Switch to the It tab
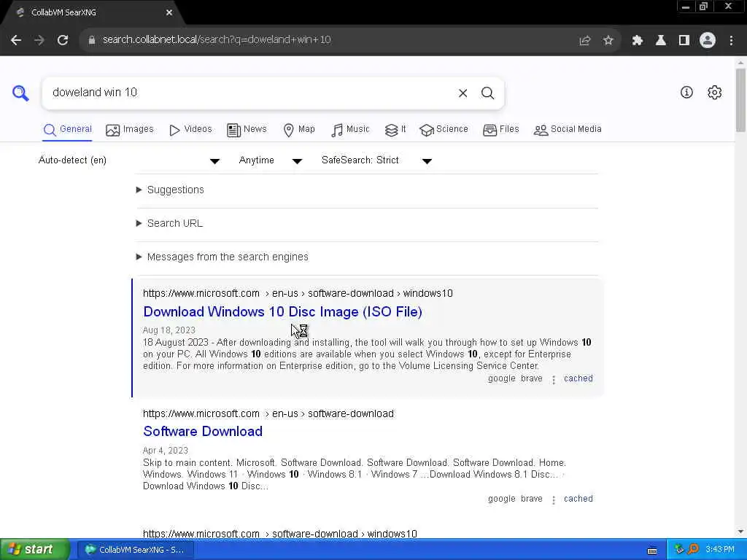 [395, 130]
